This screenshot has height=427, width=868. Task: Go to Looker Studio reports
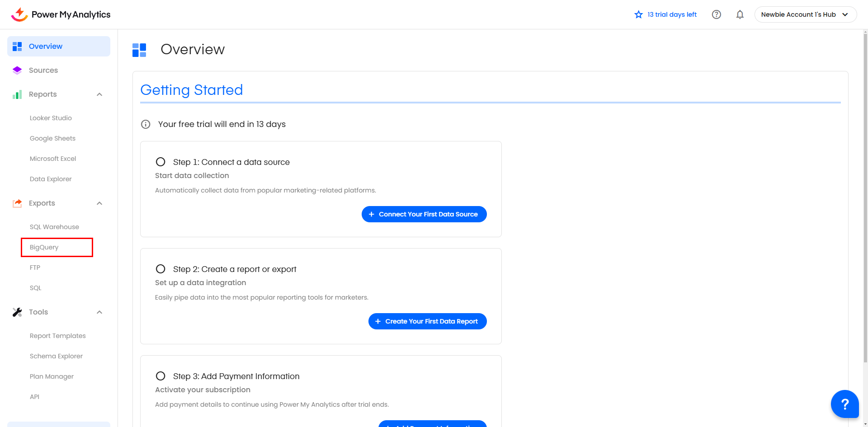[x=51, y=118]
